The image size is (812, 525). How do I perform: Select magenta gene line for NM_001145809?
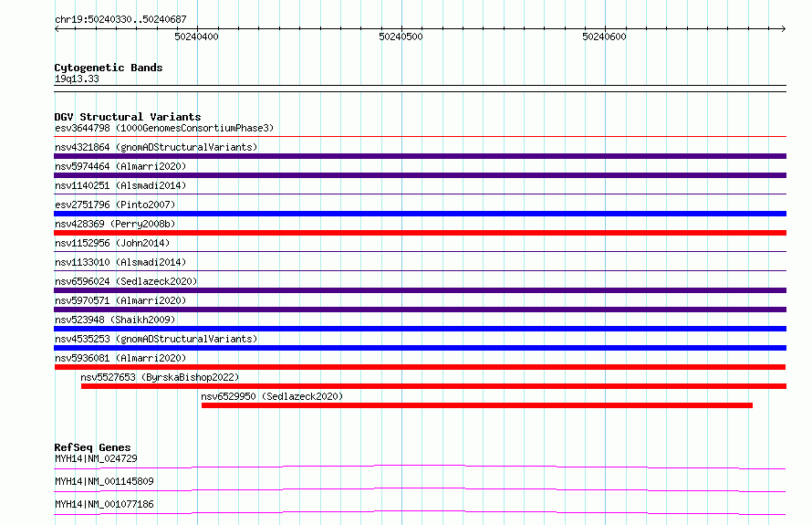click(x=420, y=489)
